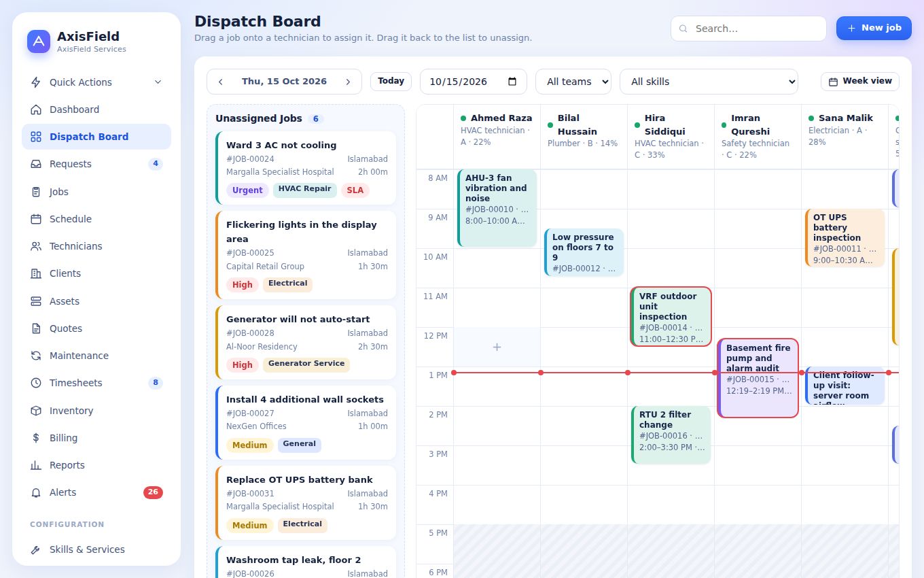924x578 pixels.
Task: Open the All teams dropdown
Action: (573, 82)
